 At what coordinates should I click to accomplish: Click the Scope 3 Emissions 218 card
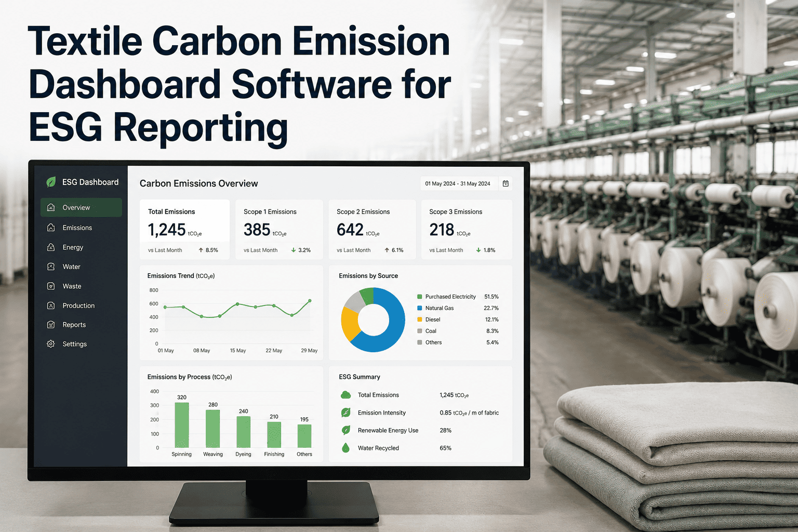point(467,229)
